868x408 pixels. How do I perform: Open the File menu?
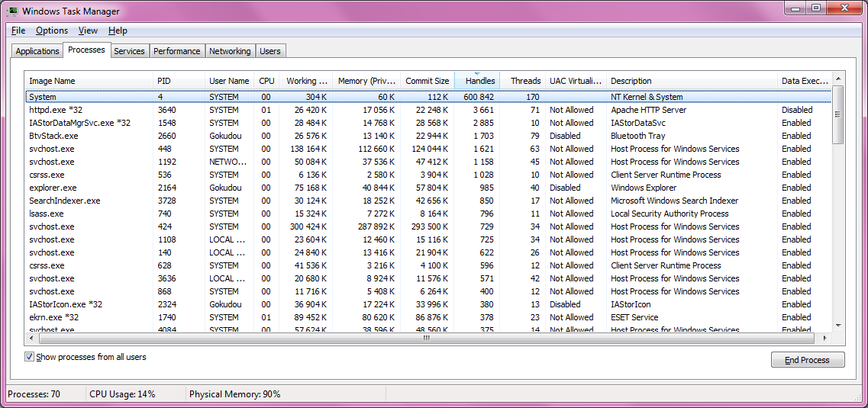tap(18, 31)
